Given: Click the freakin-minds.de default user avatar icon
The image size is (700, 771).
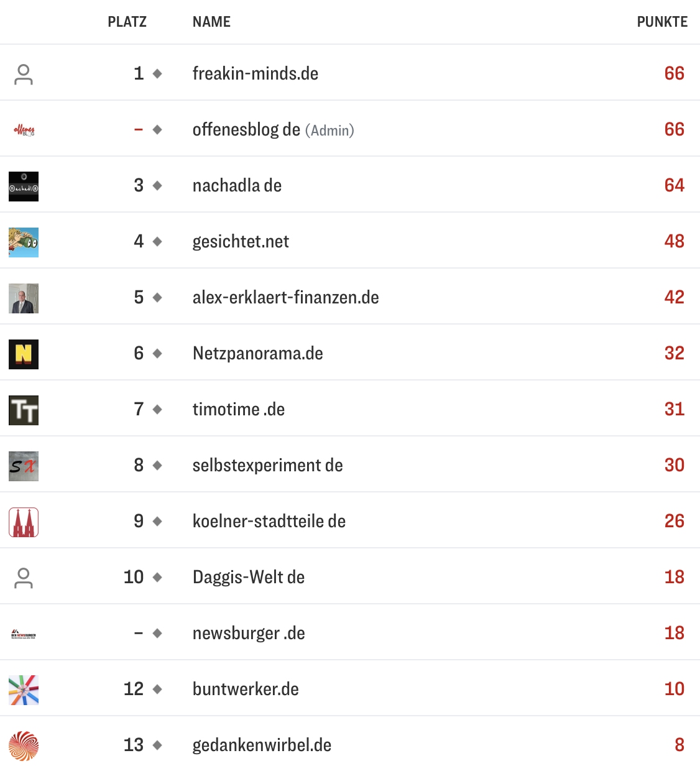Looking at the screenshot, I should click(x=24, y=75).
